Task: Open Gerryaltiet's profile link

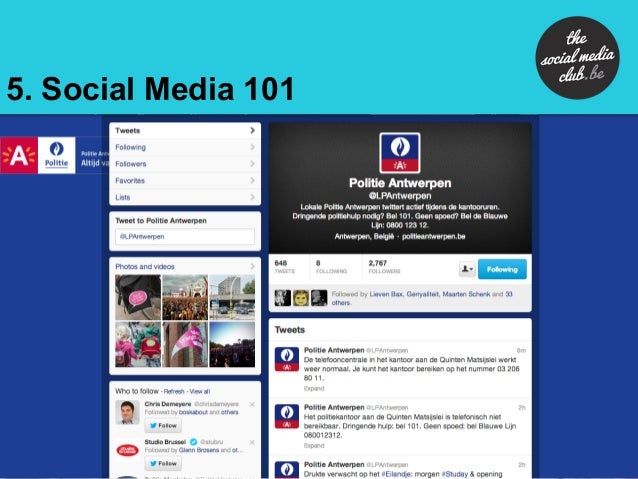Action: click(423, 294)
